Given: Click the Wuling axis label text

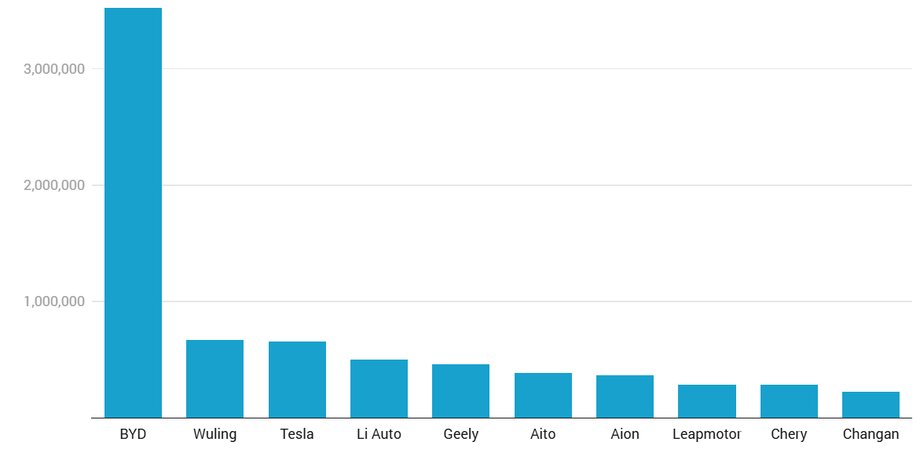Looking at the screenshot, I should (215, 434).
